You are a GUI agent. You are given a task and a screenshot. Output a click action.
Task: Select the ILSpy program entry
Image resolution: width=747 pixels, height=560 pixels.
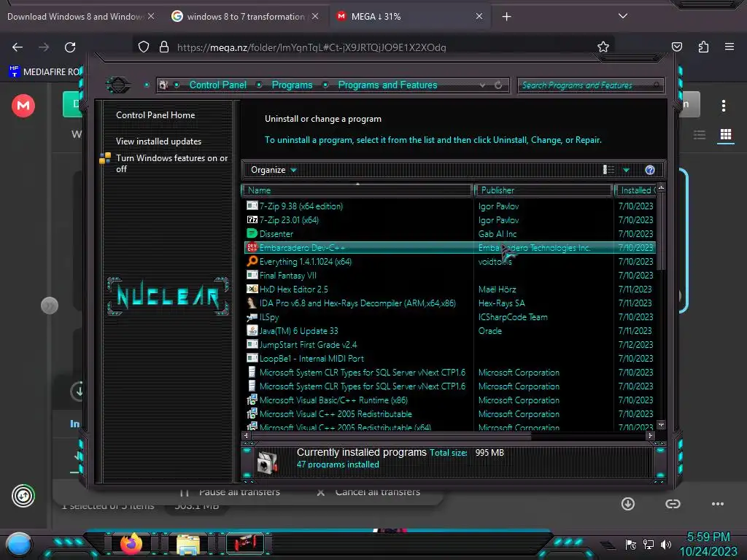tap(449, 316)
